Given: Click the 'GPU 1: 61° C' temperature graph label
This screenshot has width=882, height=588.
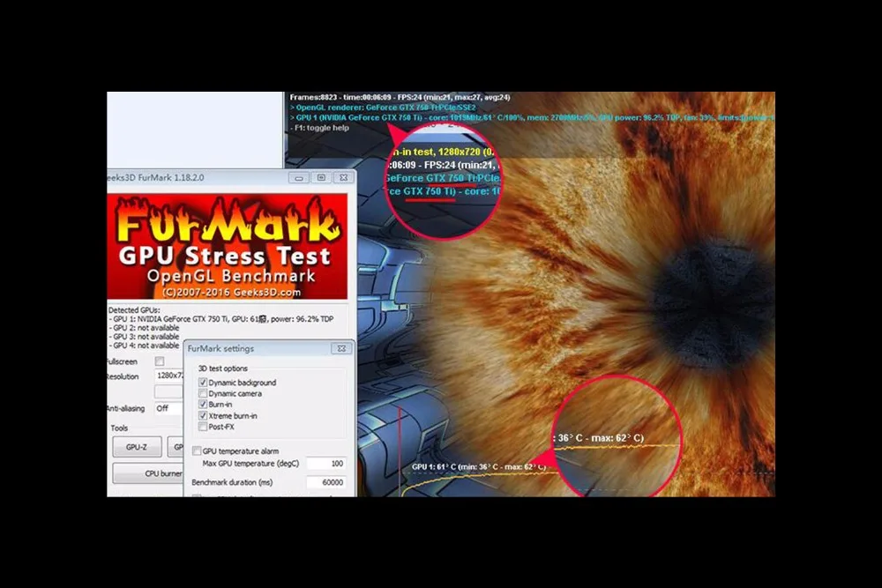Looking at the screenshot, I should tap(479, 466).
